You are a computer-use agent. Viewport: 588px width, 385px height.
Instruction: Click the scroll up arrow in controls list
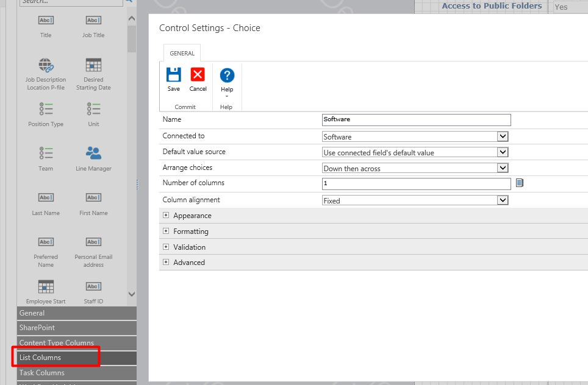pos(132,18)
